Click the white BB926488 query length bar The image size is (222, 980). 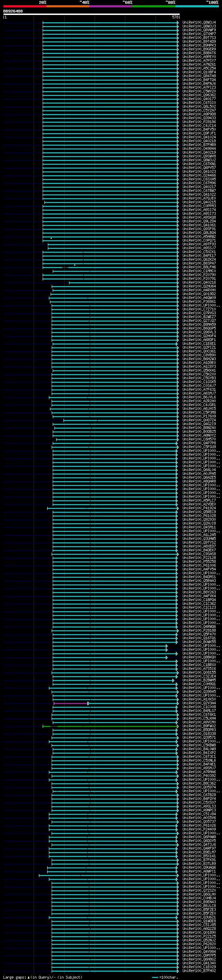tap(92, 14)
